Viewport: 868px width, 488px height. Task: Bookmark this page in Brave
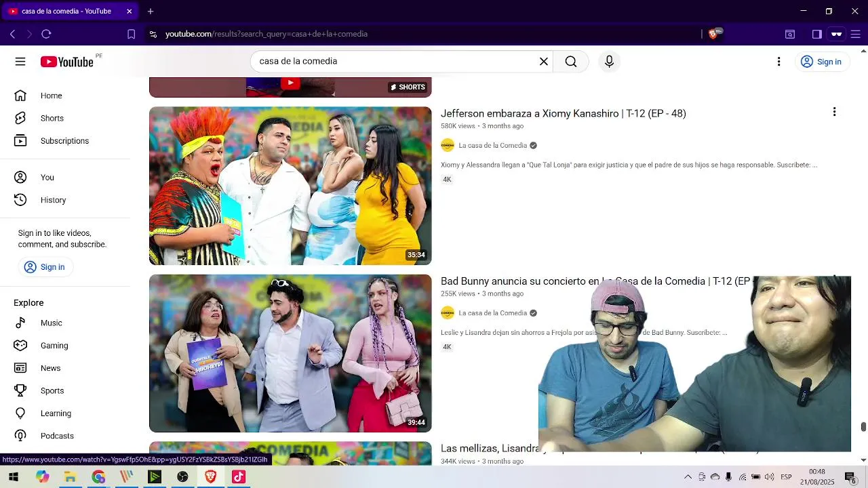[132, 34]
